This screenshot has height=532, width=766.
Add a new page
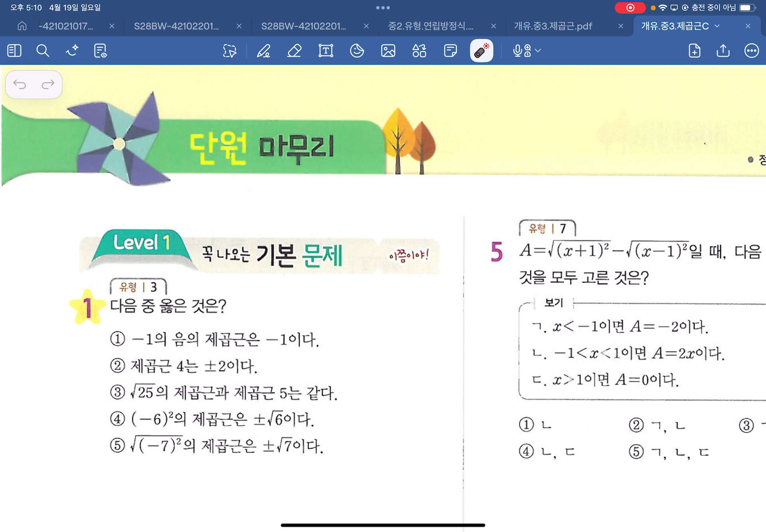pos(695,51)
